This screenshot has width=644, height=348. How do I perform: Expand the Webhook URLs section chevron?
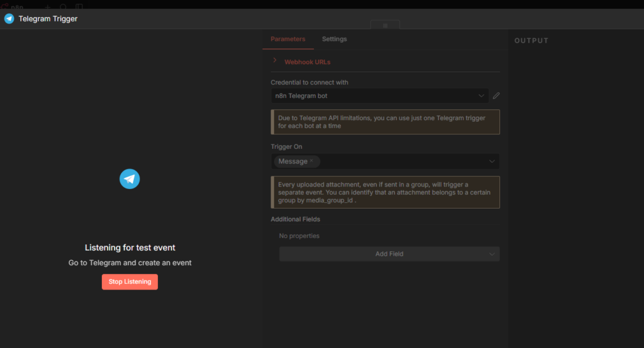coord(275,60)
